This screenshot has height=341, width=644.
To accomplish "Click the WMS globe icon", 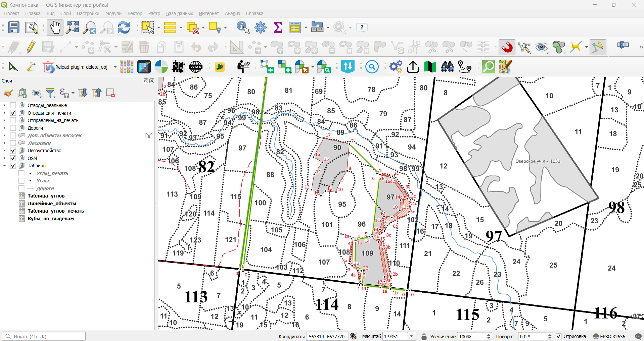I will [195, 67].
